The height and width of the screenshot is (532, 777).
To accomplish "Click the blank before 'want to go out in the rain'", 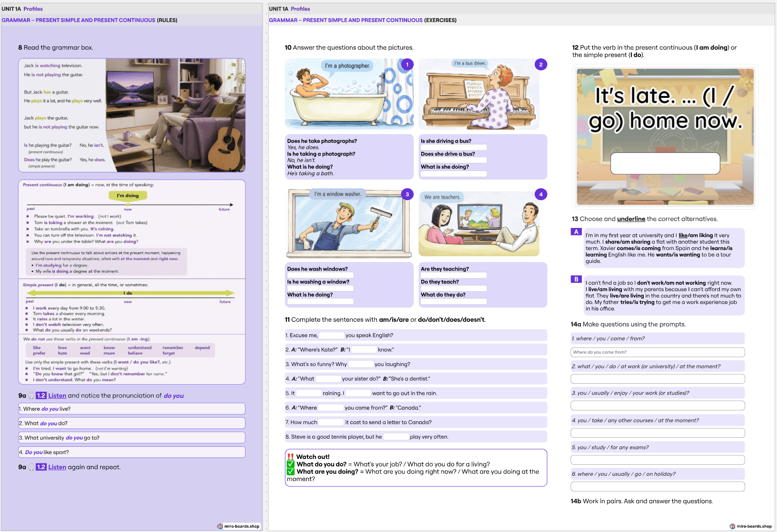I will (x=358, y=393).
